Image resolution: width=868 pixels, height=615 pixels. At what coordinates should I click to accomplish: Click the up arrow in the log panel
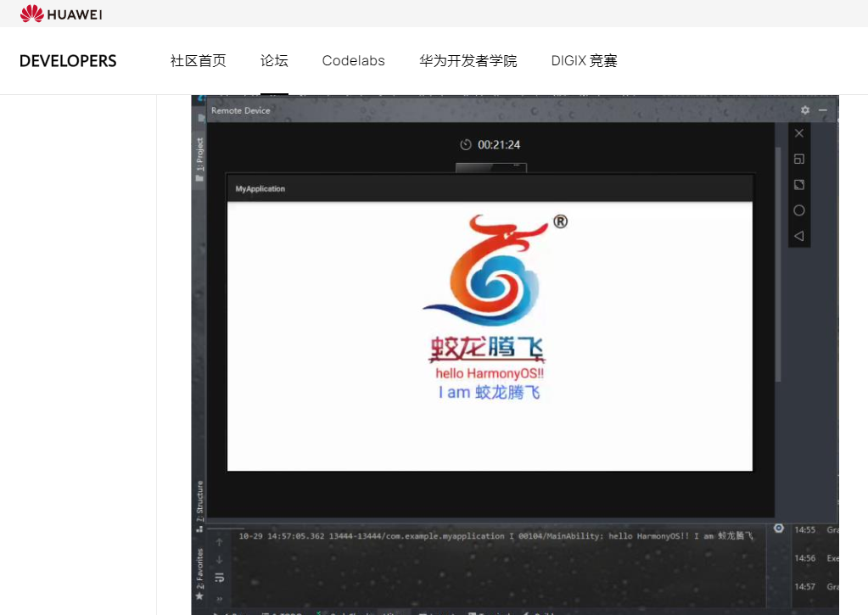coord(219,541)
